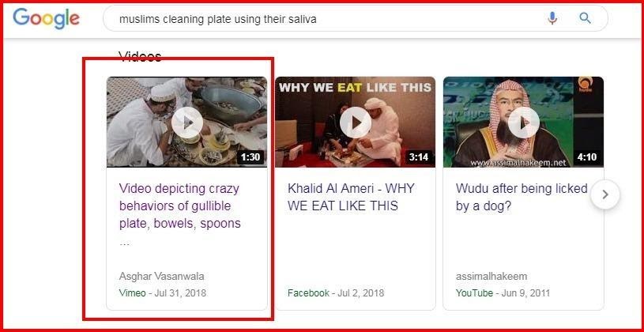Click the Asghar Vasanwala uploader name
The height and width of the screenshot is (332, 644).
[161, 276]
